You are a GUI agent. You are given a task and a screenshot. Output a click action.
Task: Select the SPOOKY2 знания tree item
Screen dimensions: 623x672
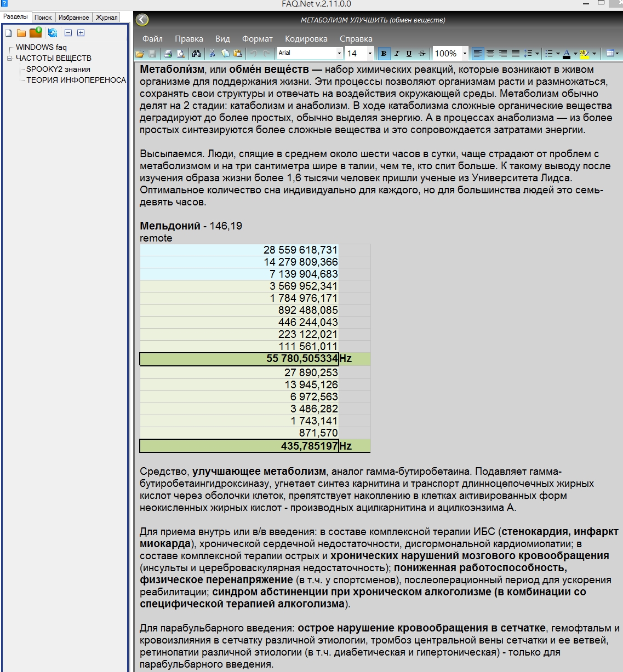point(58,69)
